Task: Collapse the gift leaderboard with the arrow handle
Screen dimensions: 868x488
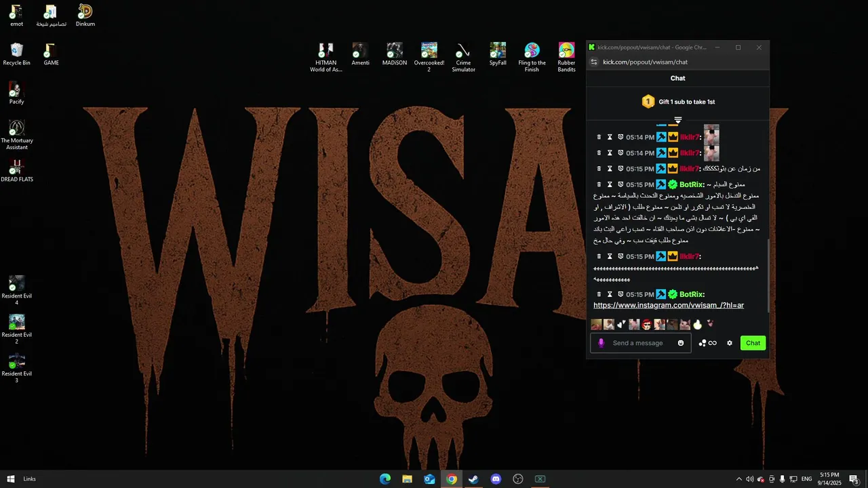Action: (x=677, y=120)
